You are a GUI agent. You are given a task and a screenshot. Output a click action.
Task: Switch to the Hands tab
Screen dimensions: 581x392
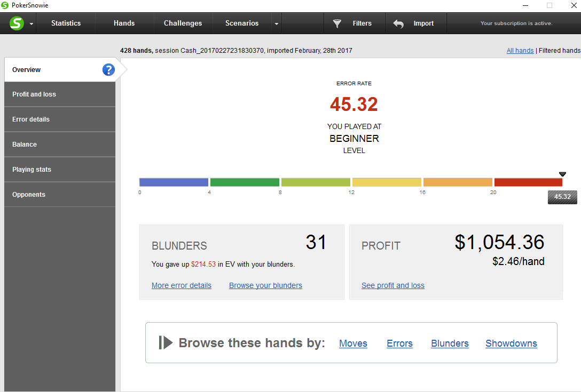pyautogui.click(x=124, y=23)
